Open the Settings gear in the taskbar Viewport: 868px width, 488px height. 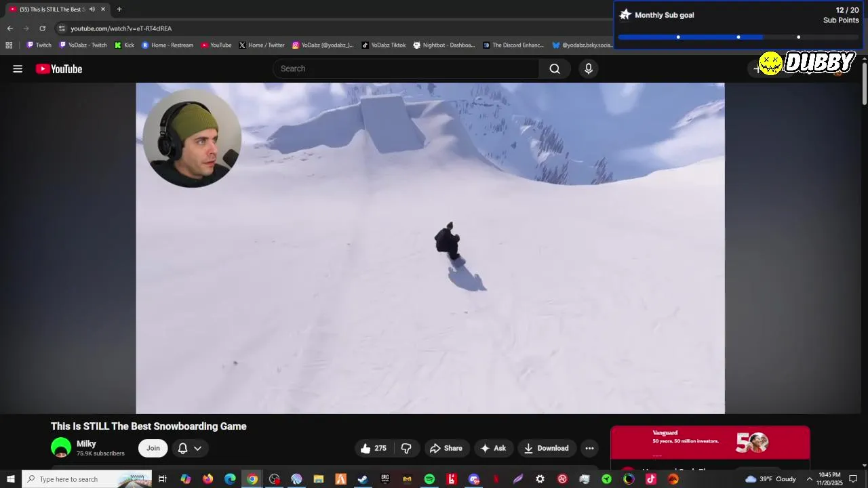click(x=540, y=479)
